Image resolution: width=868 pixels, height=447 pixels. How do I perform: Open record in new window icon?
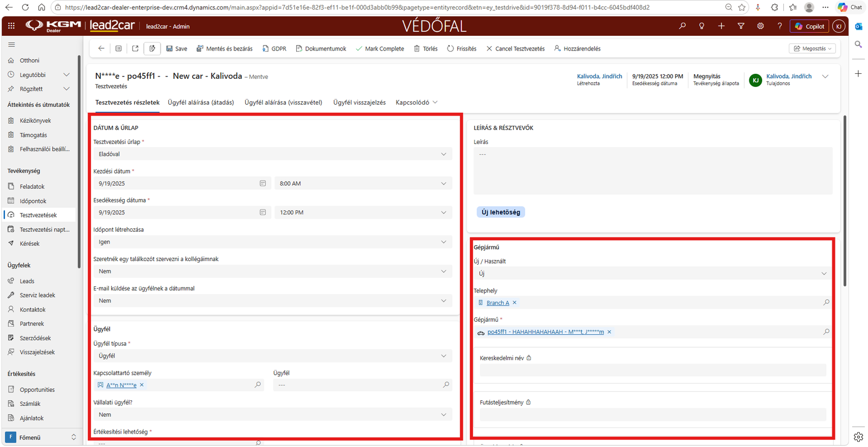point(135,48)
